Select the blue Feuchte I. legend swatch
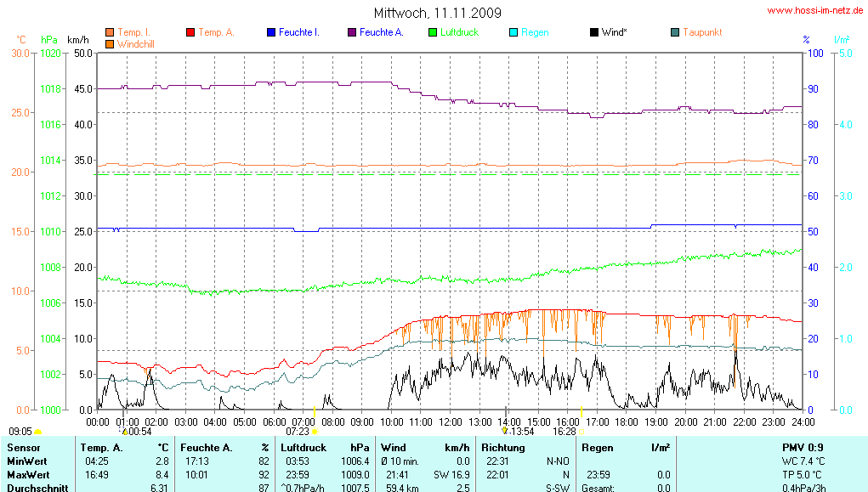The height and width of the screenshot is (492, 868). (271, 32)
